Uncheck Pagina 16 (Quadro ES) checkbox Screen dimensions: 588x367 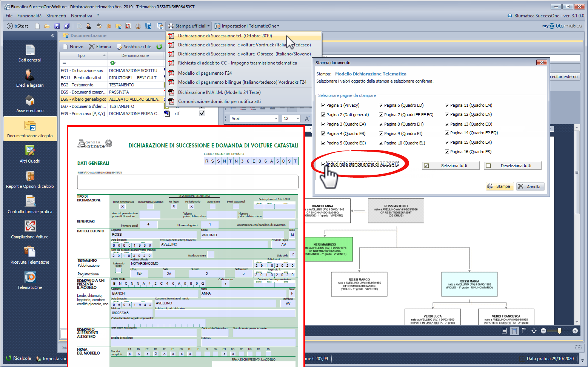447,152
